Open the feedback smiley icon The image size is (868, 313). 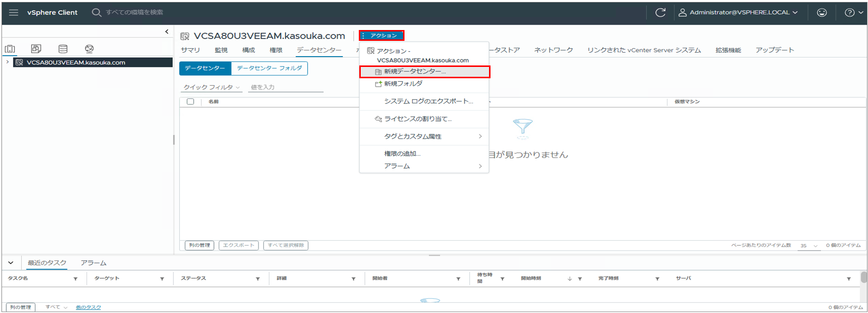coord(822,12)
